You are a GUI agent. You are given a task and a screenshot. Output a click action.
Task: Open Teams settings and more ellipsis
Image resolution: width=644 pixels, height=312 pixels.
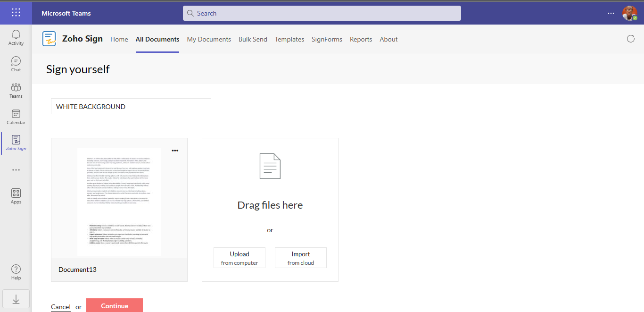(611, 13)
